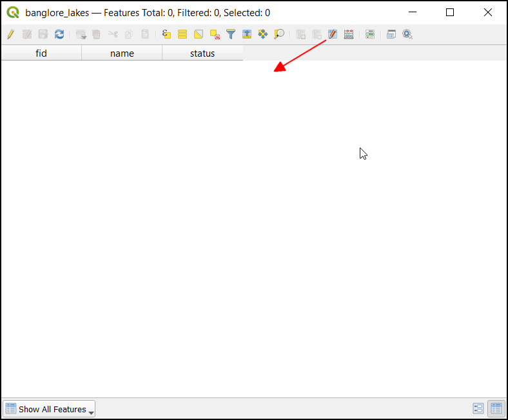Click the cut scissors icon
The image size is (508, 420).
click(113, 34)
